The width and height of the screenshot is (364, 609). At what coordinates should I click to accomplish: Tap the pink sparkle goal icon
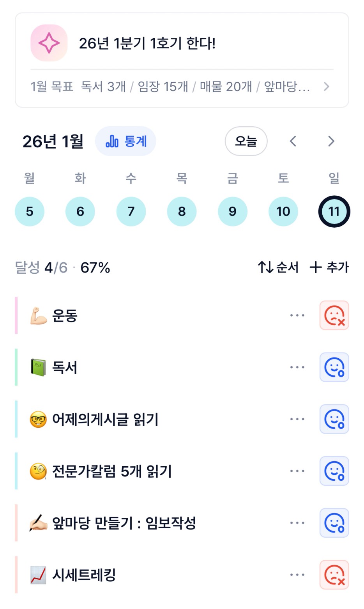tap(49, 43)
